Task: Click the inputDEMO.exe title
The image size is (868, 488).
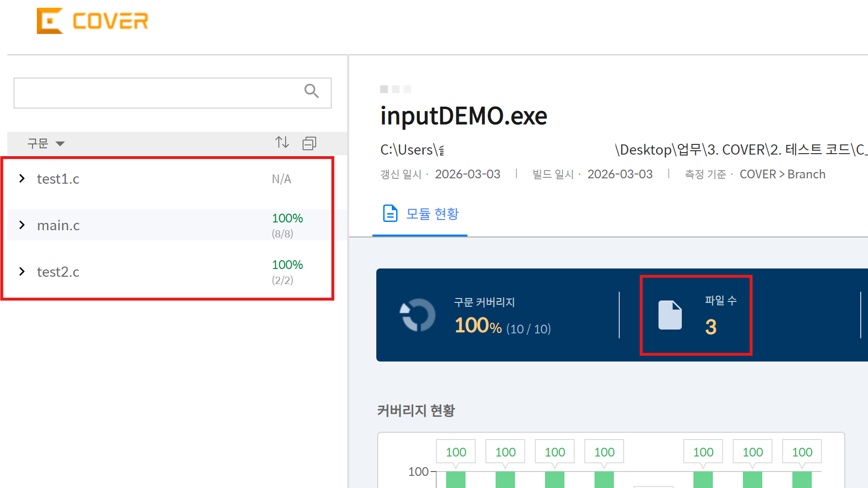Action: coord(464,116)
